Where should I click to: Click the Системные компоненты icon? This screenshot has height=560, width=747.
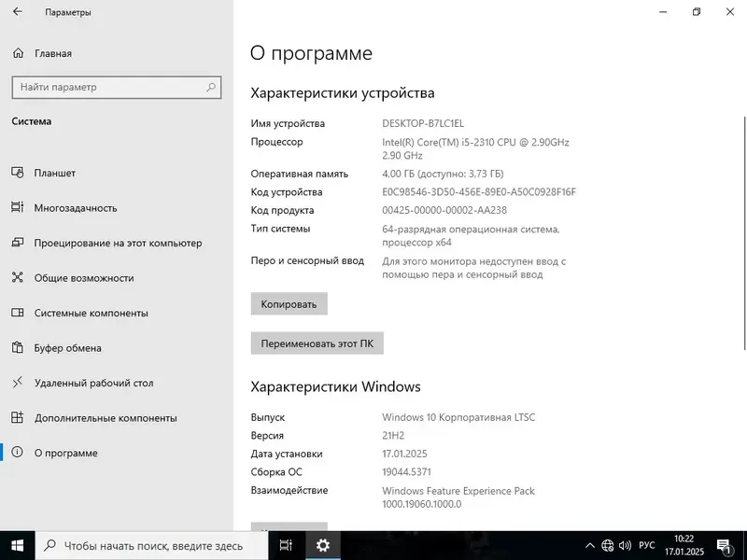[x=18, y=313]
